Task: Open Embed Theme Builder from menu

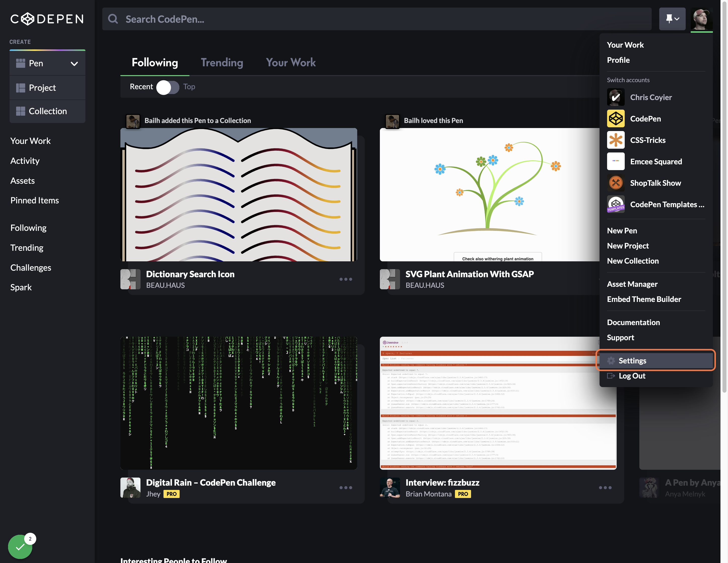Action: click(x=644, y=299)
